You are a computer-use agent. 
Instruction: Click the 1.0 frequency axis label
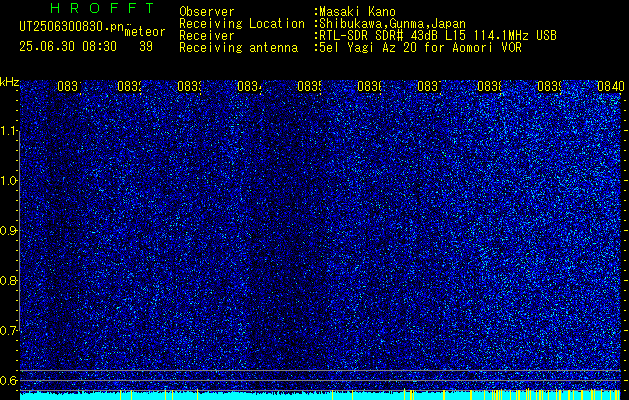click(9, 181)
